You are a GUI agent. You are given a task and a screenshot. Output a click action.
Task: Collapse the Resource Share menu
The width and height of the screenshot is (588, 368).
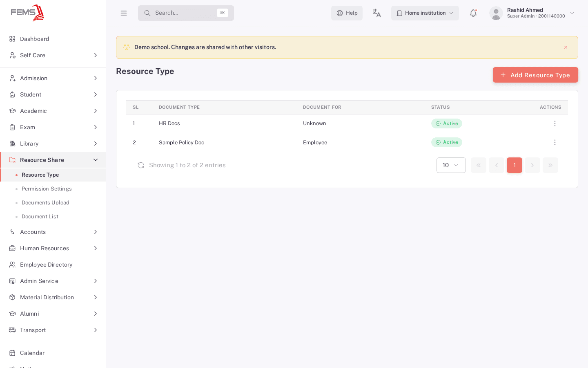click(53, 160)
